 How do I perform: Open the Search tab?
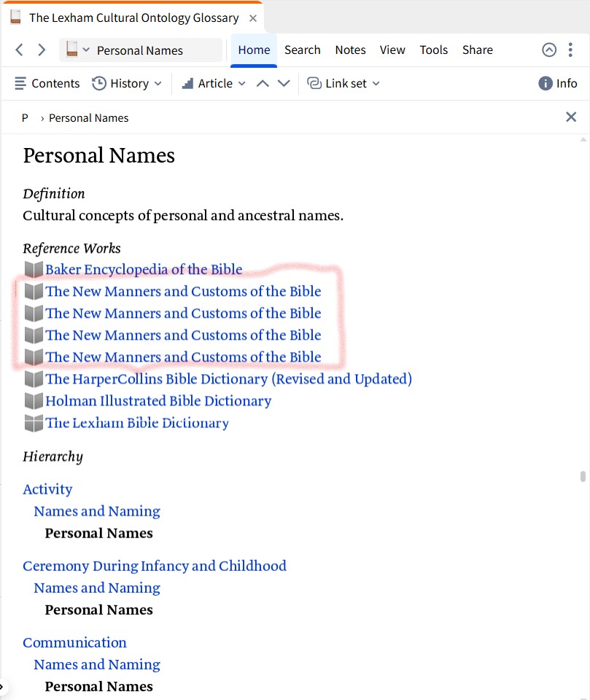click(303, 50)
